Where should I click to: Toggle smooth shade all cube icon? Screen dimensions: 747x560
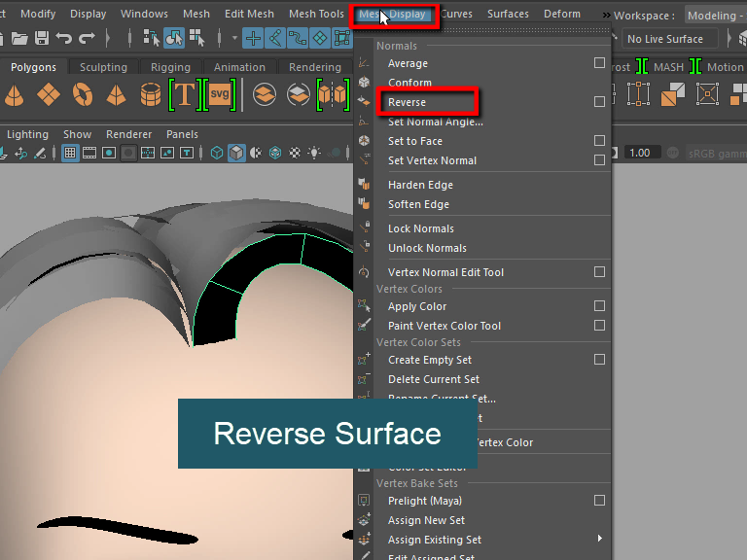[236, 153]
